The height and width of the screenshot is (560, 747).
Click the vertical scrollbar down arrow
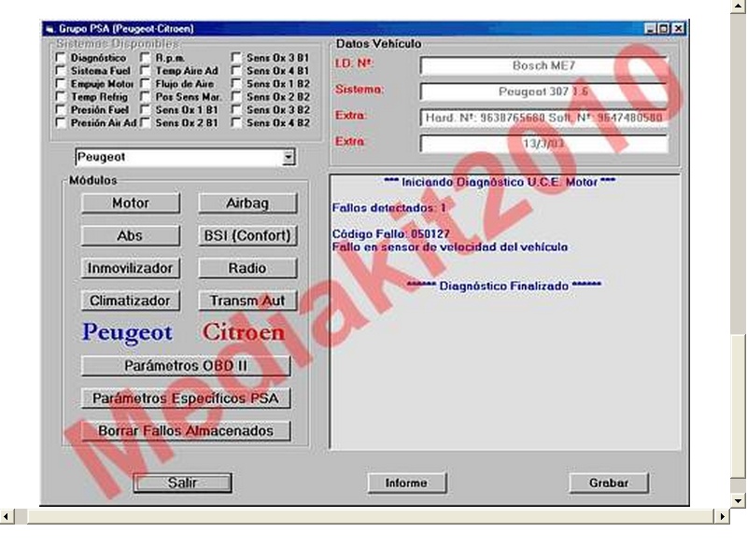738,500
